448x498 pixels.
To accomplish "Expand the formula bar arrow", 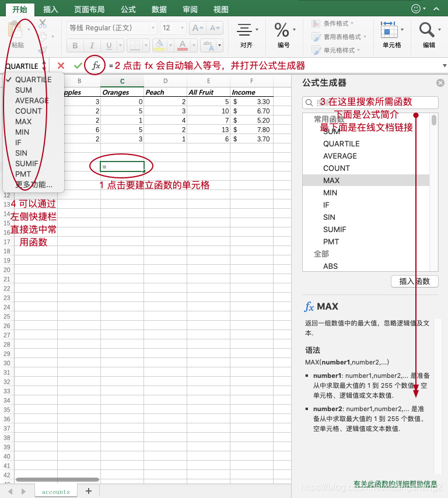I will click(x=444, y=66).
